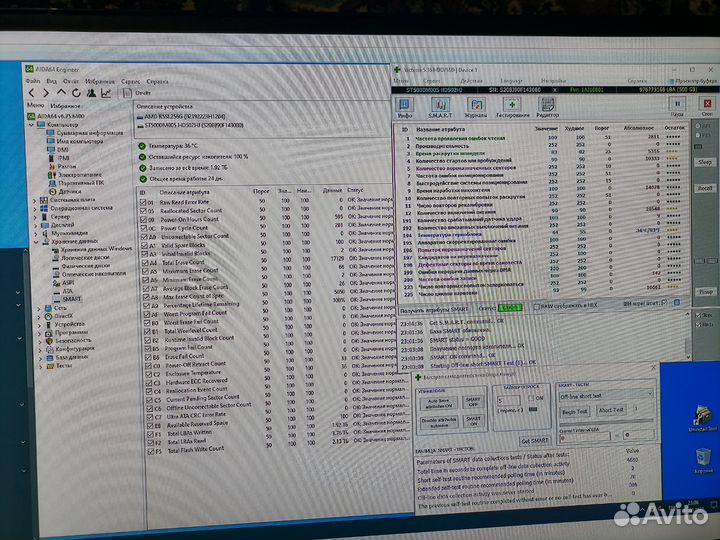Select ST500DM005 HD502HJ drive entry
The width and height of the screenshot is (720, 540).
tap(190, 125)
